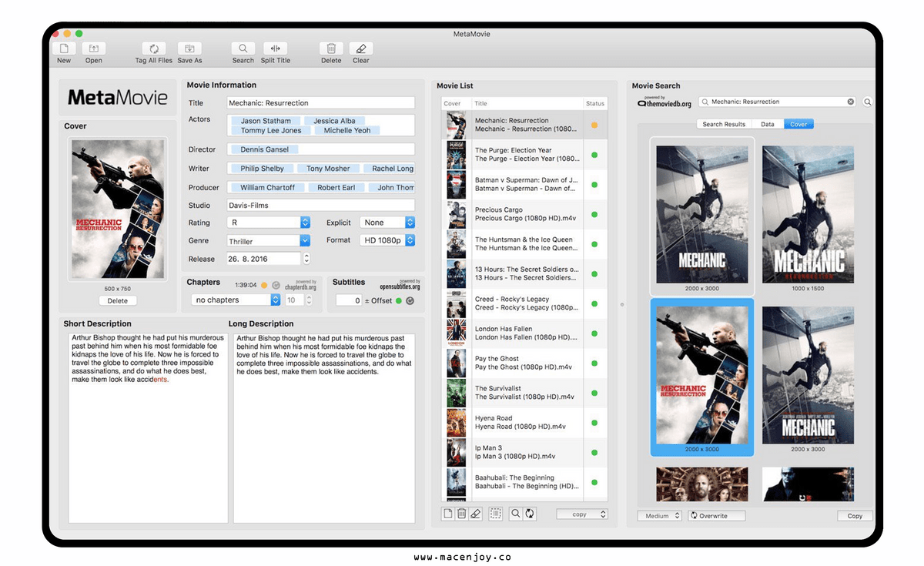Image resolution: width=924 pixels, height=566 pixels.
Task: Open the 'copy' popup below the Movie List
Action: (582, 514)
